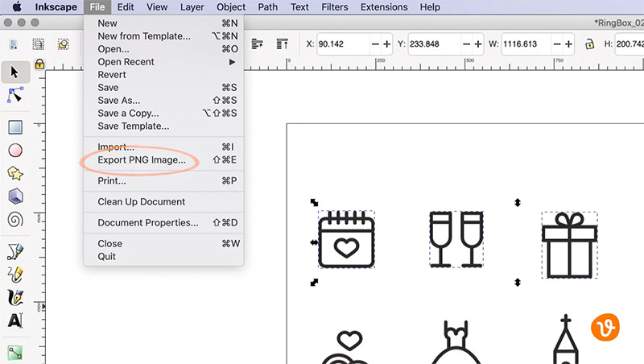
Task: Choose Import… in the File menu
Action: point(163,147)
